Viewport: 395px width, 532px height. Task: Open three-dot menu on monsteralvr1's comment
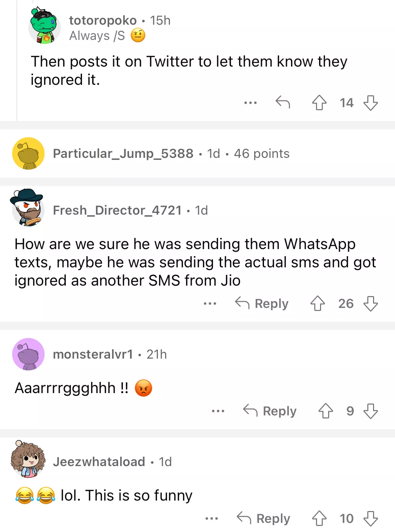point(218,411)
